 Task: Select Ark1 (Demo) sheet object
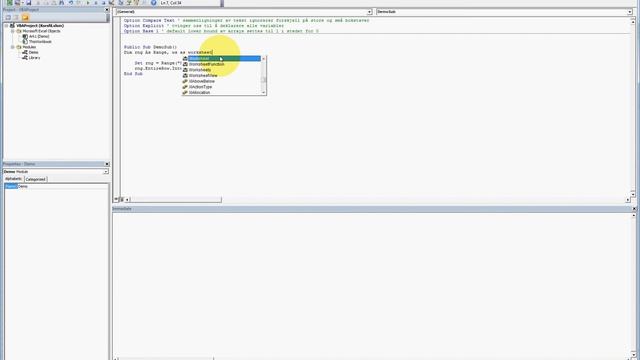pyautogui.click(x=39, y=36)
